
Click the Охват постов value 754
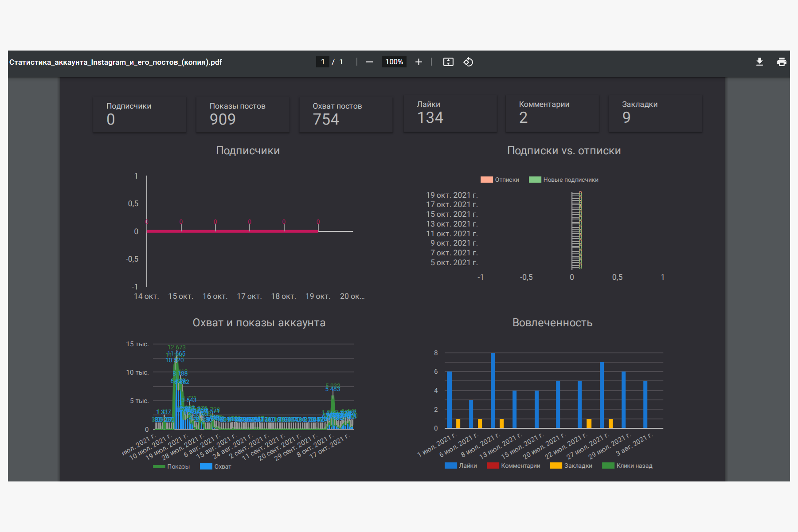pyautogui.click(x=326, y=119)
